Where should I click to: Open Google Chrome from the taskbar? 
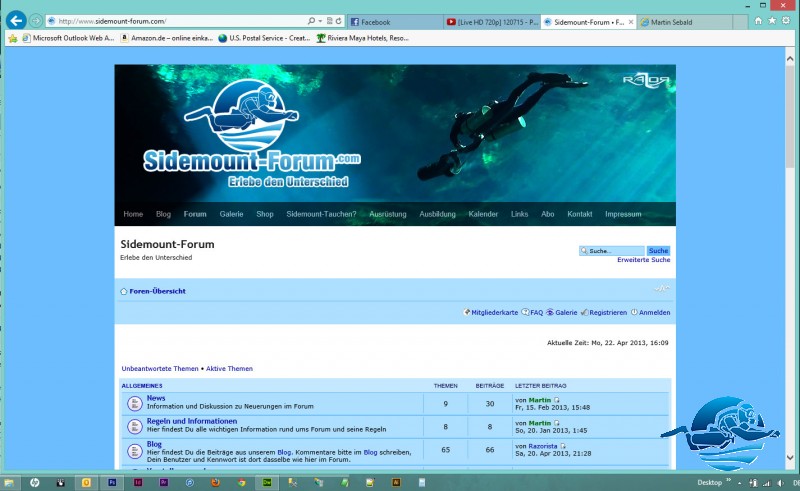(x=241, y=482)
